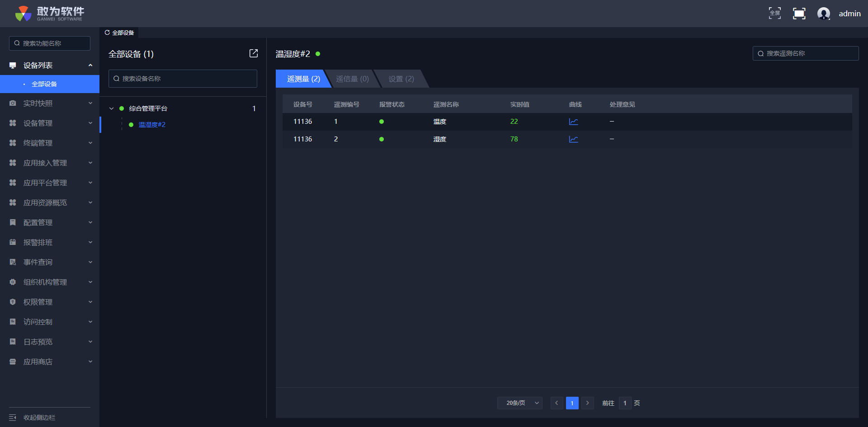Select 温湿度#2 device in tree
This screenshot has width=868, height=427.
[152, 125]
